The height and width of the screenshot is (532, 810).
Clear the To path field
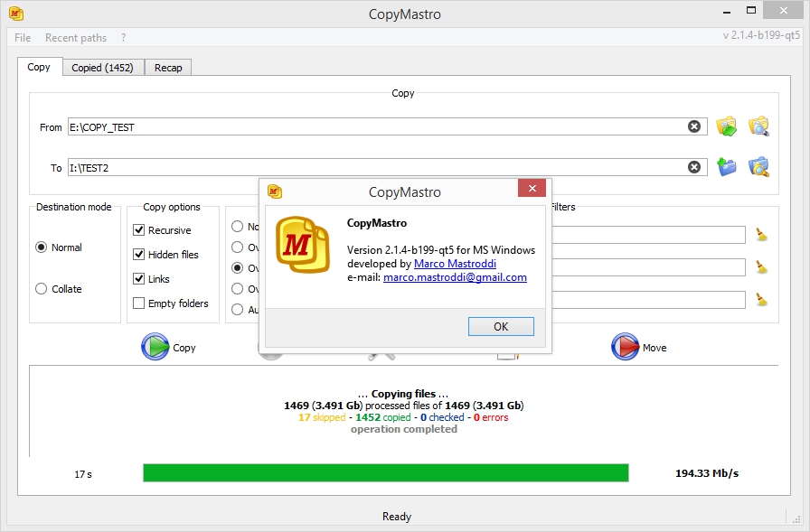693,167
